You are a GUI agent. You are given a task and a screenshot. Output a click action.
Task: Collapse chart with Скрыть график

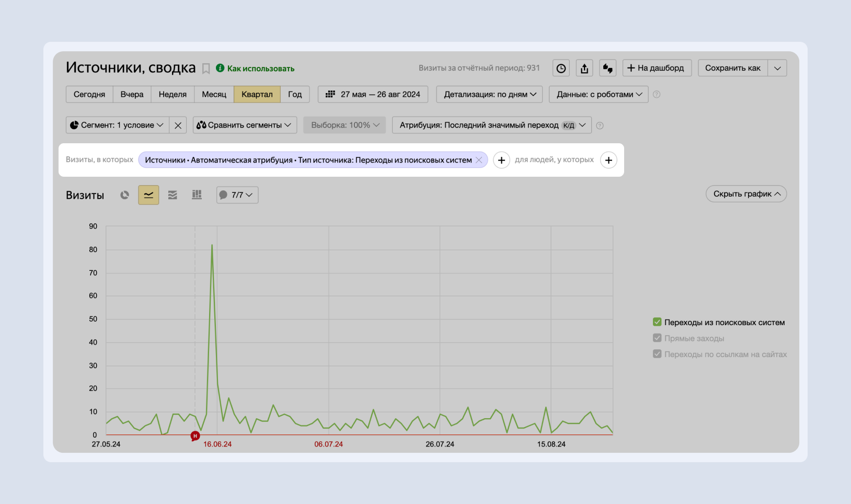pos(746,194)
